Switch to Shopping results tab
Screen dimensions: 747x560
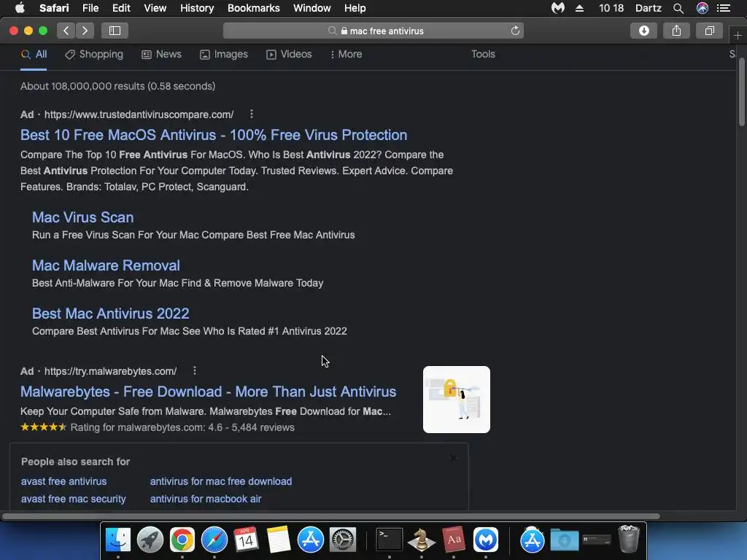[94, 54]
